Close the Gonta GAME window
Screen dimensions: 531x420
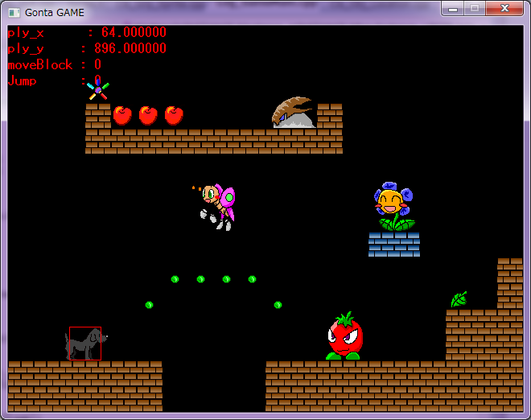pos(504,9)
